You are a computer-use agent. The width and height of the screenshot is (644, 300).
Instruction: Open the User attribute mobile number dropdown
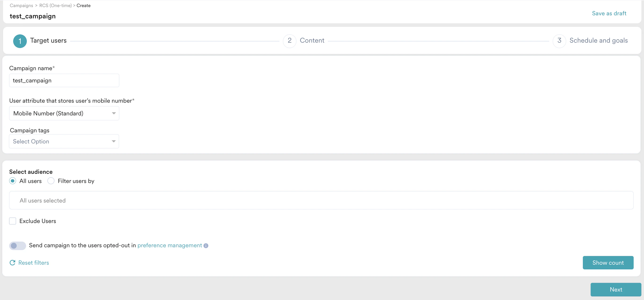tap(64, 113)
